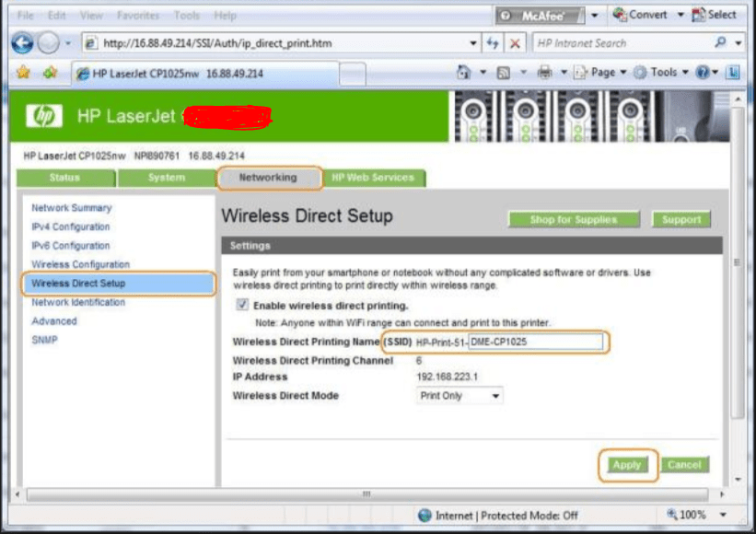Open the Tools menu in the menu bar
Viewport: 756px width, 534px height.
click(x=187, y=16)
